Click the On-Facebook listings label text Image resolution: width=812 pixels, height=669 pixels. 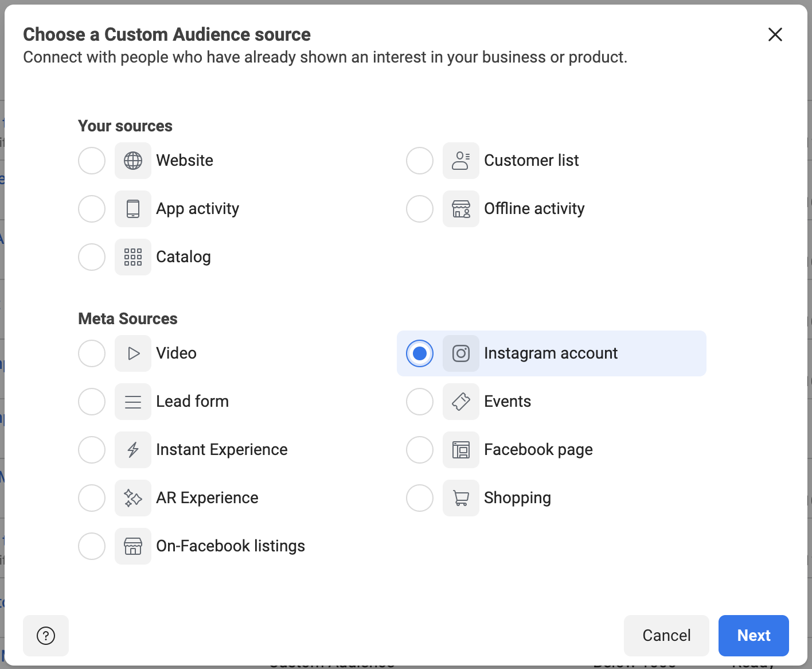pos(231,546)
